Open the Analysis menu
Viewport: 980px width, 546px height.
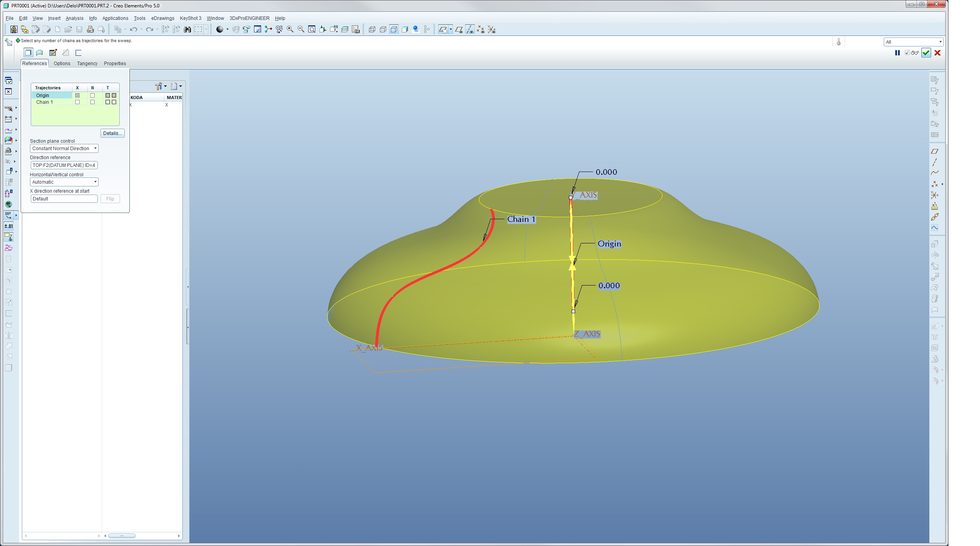click(x=74, y=18)
